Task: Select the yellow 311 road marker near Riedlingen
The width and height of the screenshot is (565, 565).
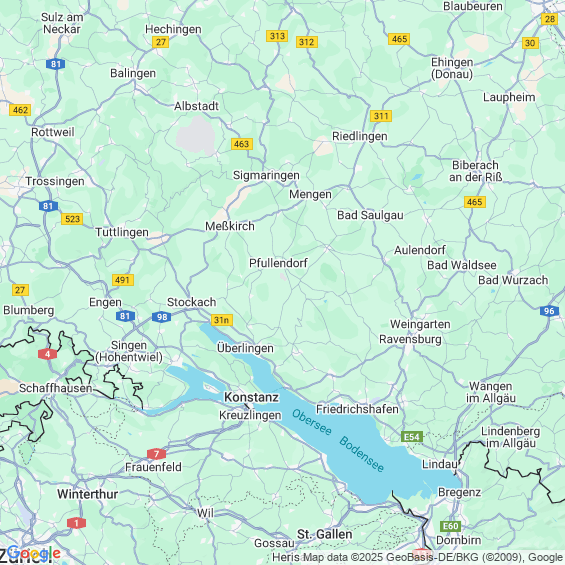Action: (381, 116)
